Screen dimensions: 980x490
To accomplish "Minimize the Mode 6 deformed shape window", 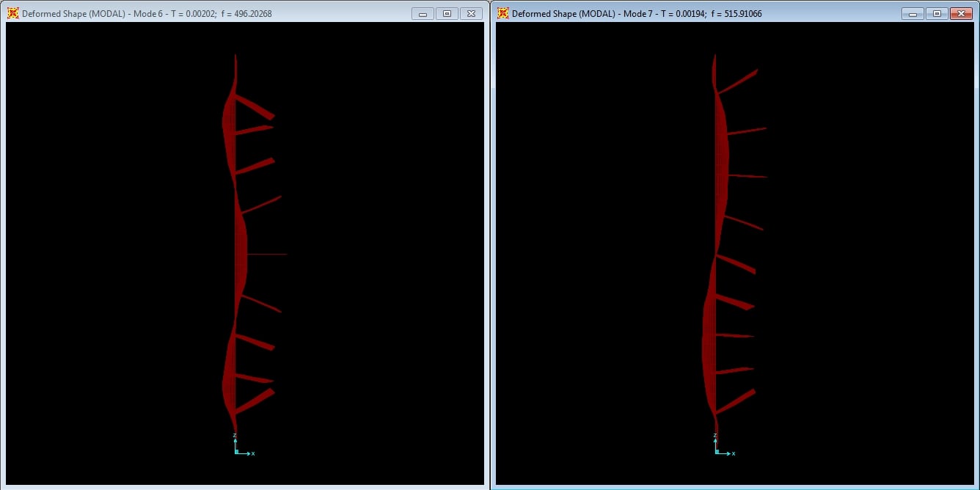I will [423, 13].
